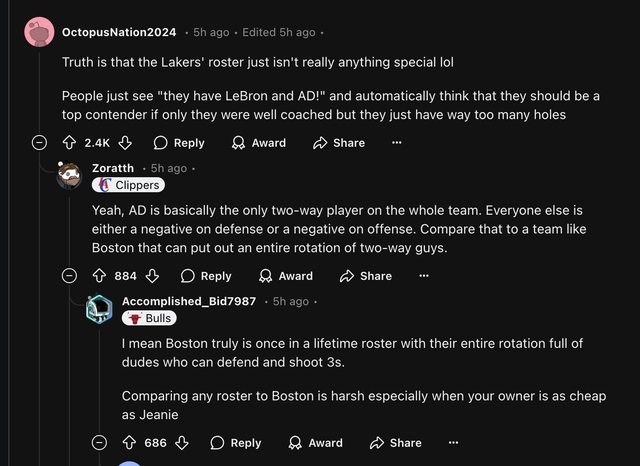Upvote OctopusNation2024's comment
The height and width of the screenshot is (466, 640).
tap(70, 143)
